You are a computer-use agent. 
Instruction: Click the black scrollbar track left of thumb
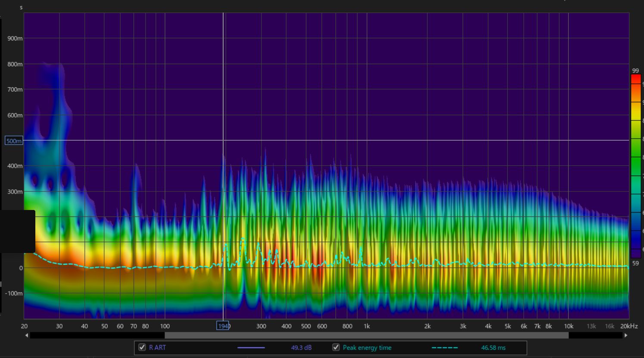click(97, 335)
